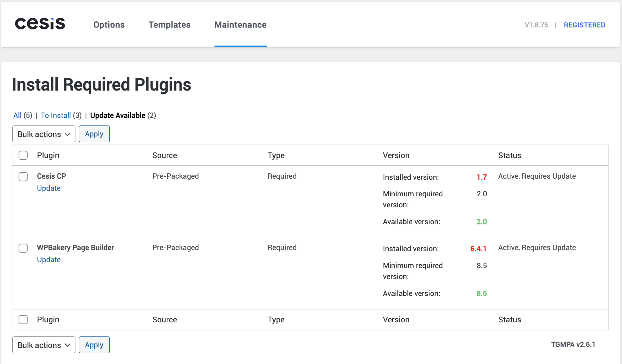Click Update link under Cesis CP

click(x=49, y=188)
